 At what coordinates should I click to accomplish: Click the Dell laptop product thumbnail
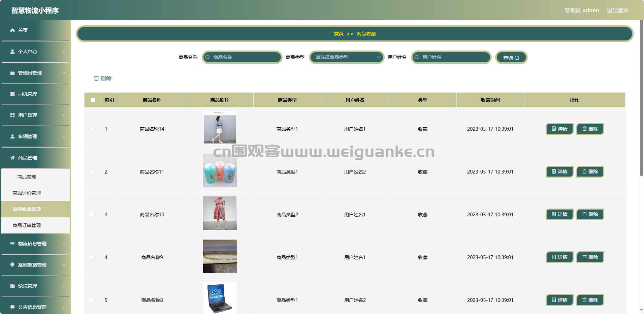pos(220,298)
